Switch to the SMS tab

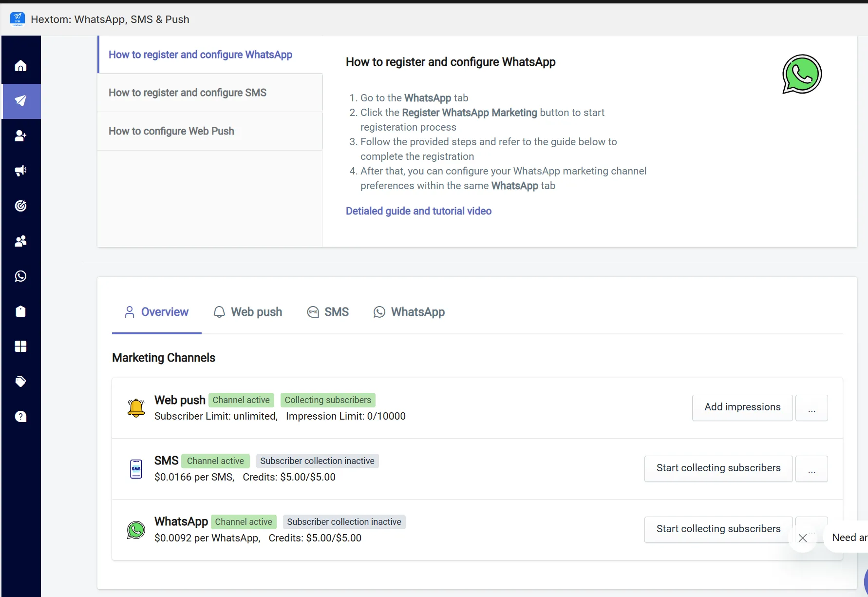(328, 312)
